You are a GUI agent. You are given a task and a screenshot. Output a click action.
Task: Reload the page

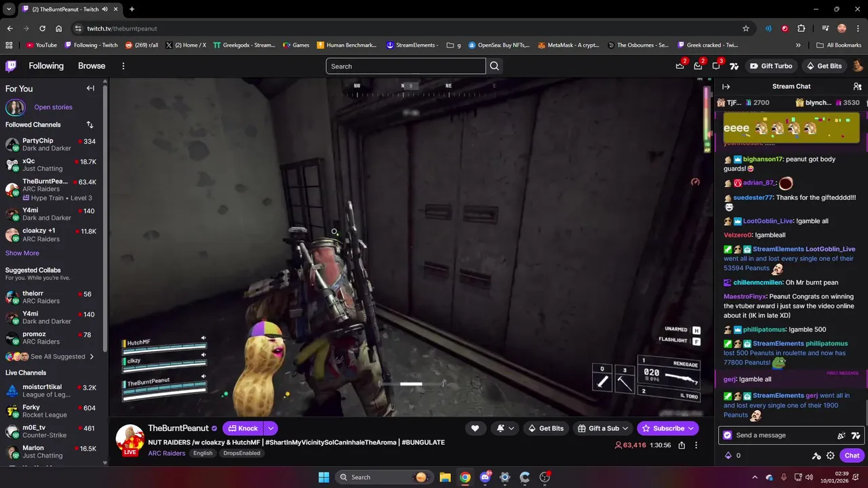(42, 28)
